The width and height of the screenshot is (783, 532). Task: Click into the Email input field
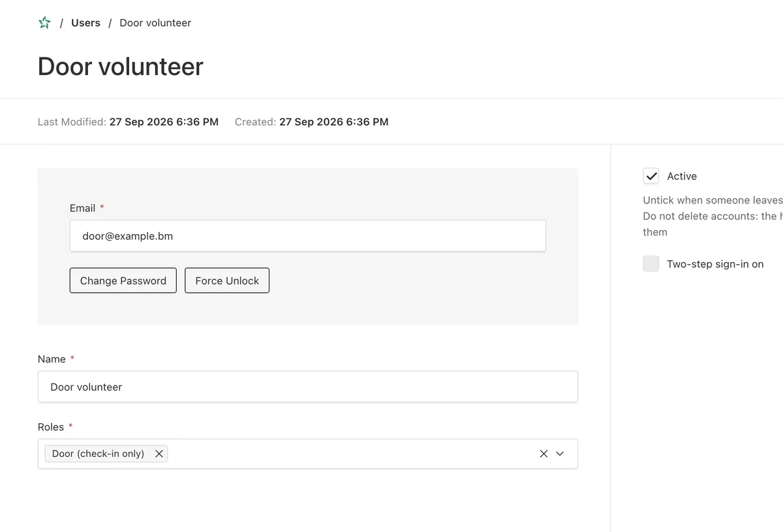click(308, 236)
